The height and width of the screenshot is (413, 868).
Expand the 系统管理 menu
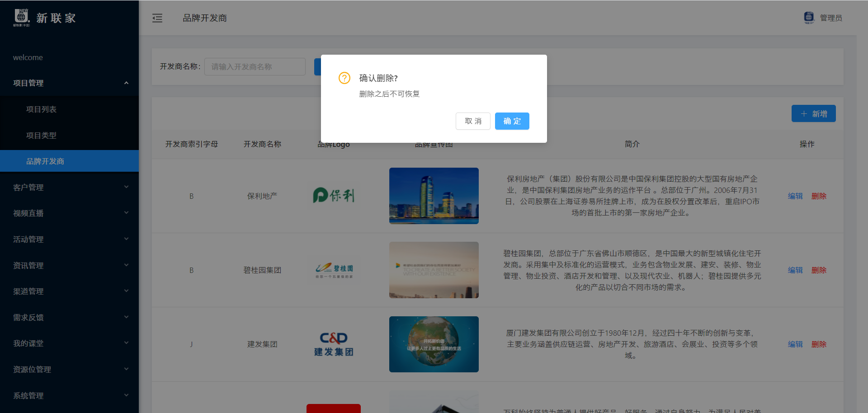click(x=69, y=396)
